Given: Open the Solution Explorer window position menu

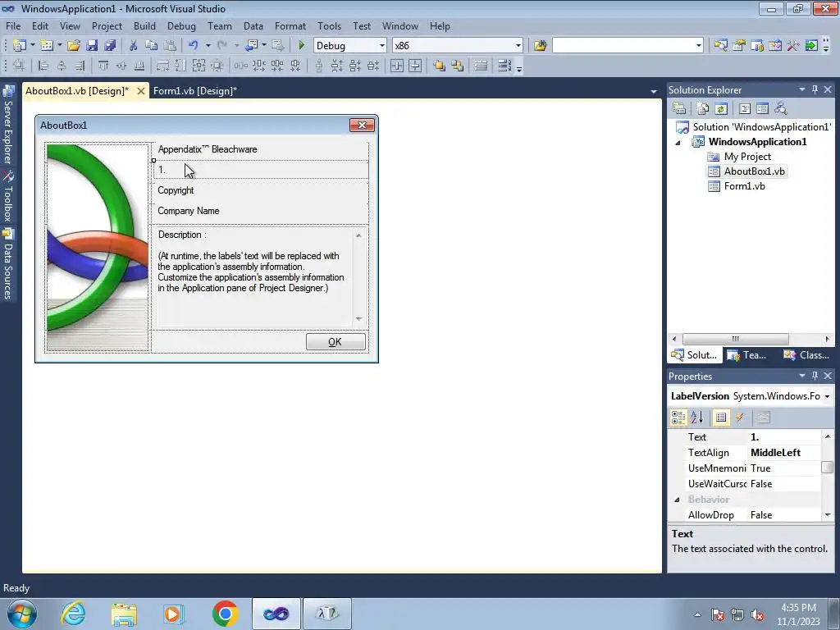Looking at the screenshot, I should pos(802,89).
